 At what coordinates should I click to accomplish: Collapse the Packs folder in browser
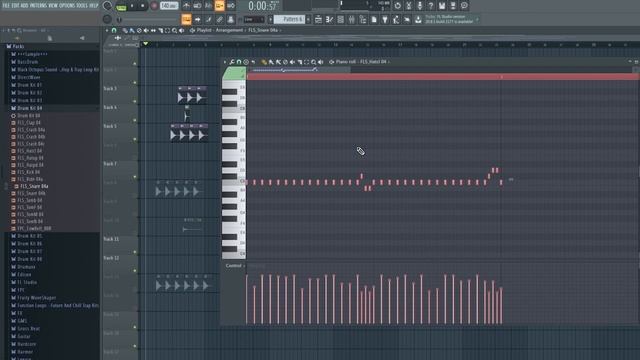click(x=16, y=46)
